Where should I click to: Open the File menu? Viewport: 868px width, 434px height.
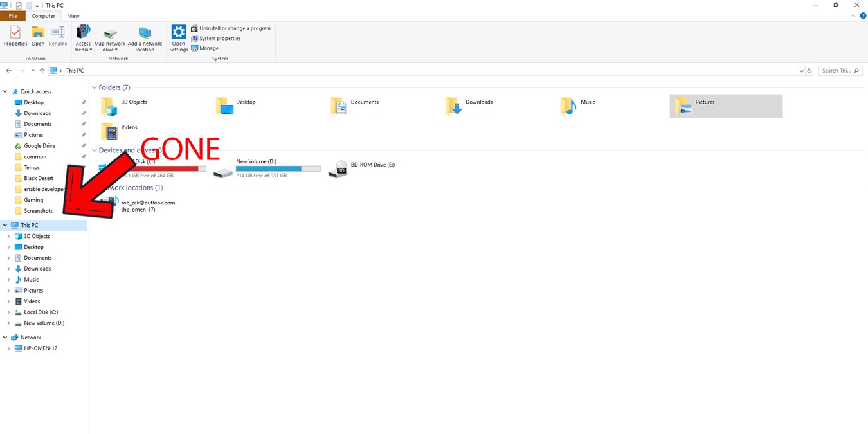(12, 15)
